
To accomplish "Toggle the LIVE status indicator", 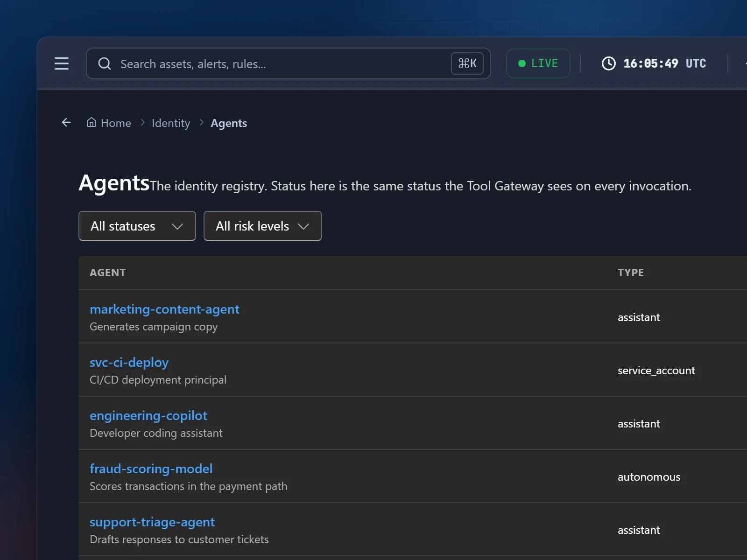I will [538, 63].
